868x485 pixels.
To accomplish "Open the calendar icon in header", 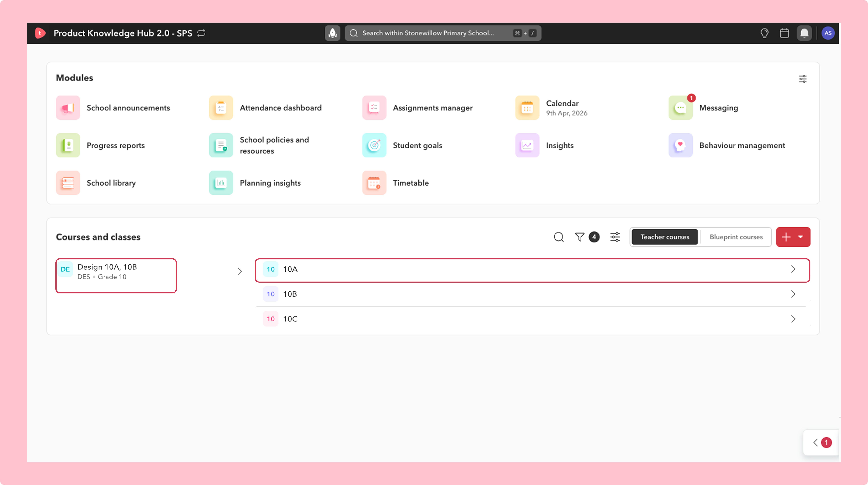I will pos(784,33).
